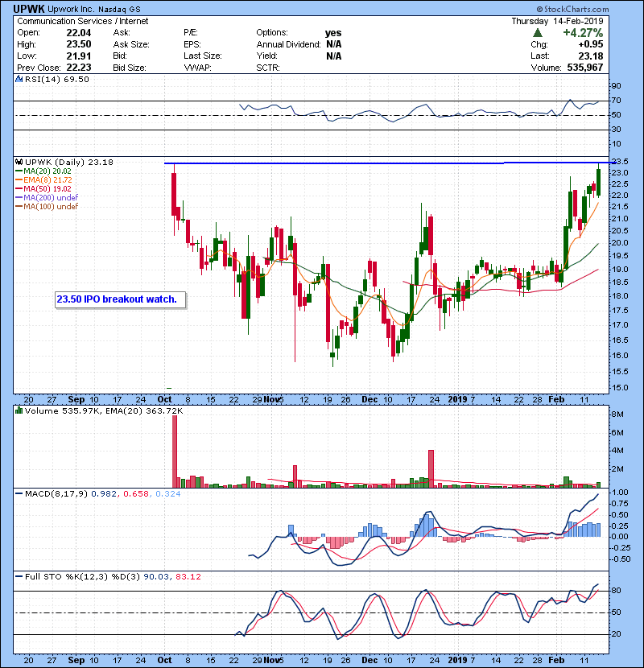The height and width of the screenshot is (668, 644).
Task: Click the green up-triangle change indicator
Action: pos(538,33)
